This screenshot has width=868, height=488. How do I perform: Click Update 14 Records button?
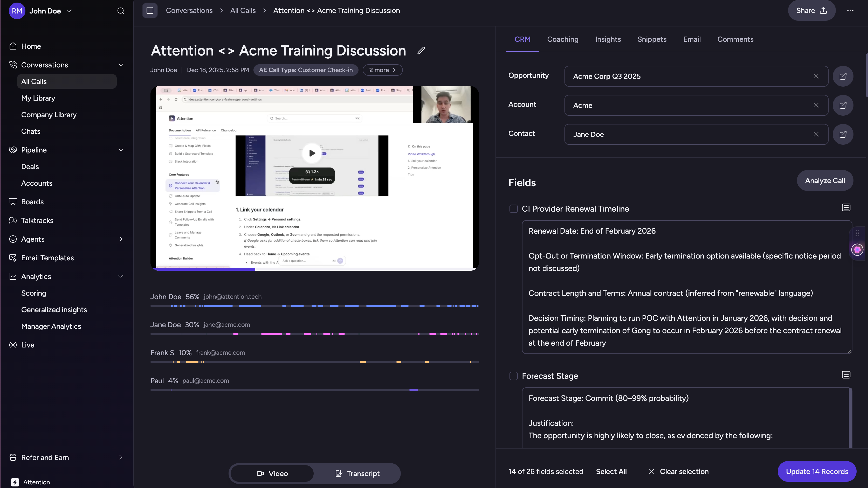click(817, 471)
